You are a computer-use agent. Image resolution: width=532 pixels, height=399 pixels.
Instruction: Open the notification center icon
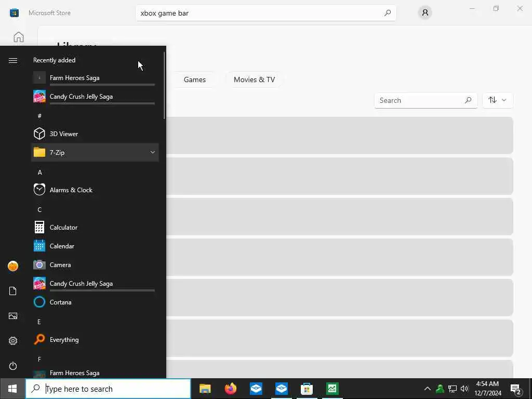pos(515,389)
